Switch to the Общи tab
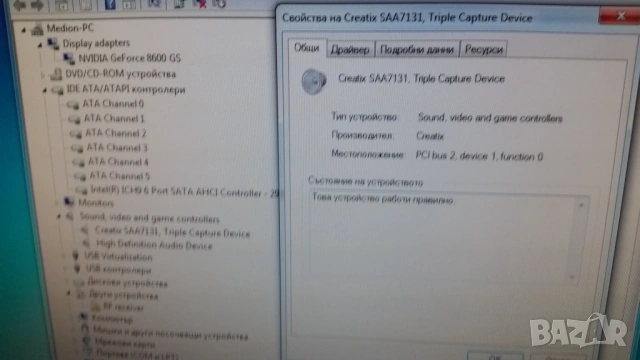The image size is (640, 360). coord(307,48)
